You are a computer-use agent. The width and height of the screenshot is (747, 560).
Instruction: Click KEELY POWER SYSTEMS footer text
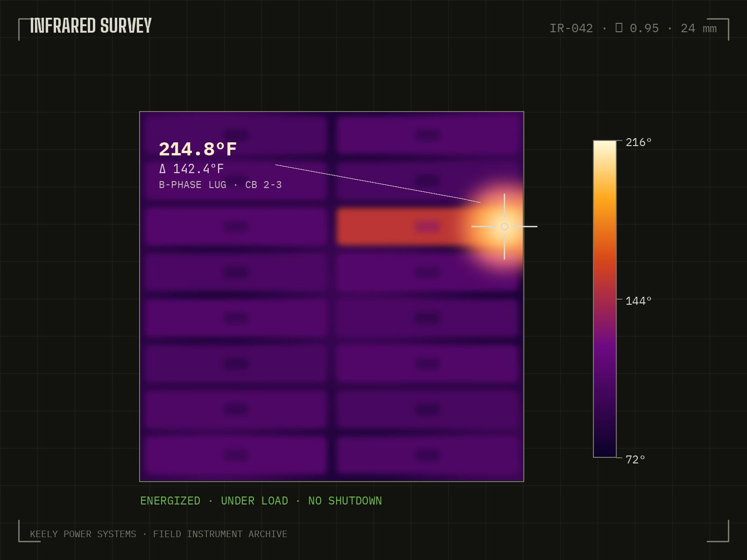pyautogui.click(x=83, y=534)
